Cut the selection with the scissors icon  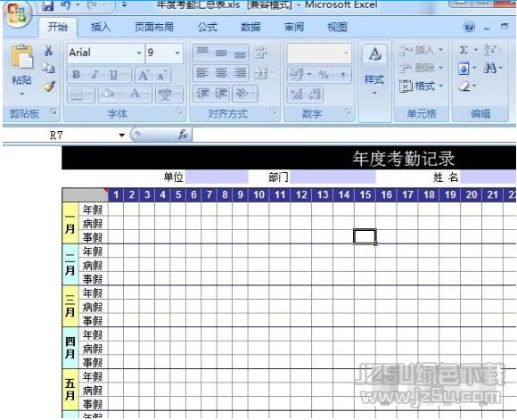[48, 51]
